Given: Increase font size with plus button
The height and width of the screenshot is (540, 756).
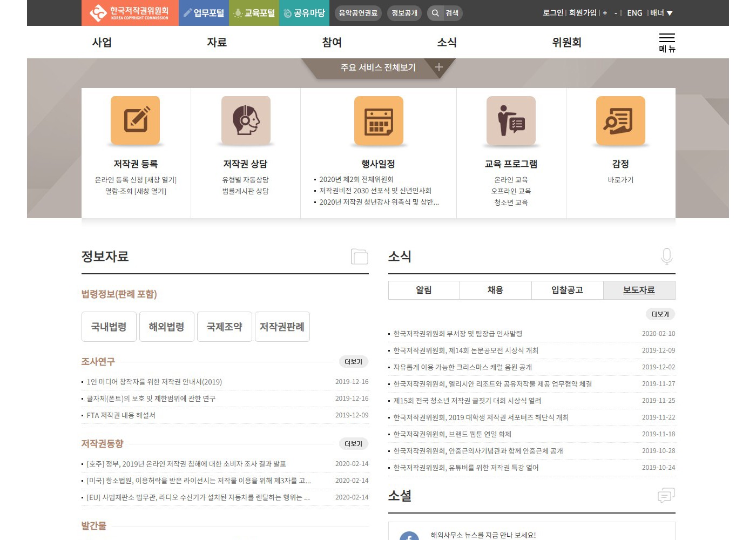Looking at the screenshot, I should [x=605, y=13].
